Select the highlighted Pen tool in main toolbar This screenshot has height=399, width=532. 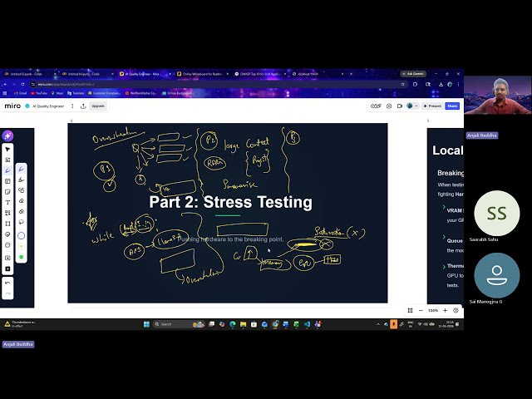tap(7, 170)
